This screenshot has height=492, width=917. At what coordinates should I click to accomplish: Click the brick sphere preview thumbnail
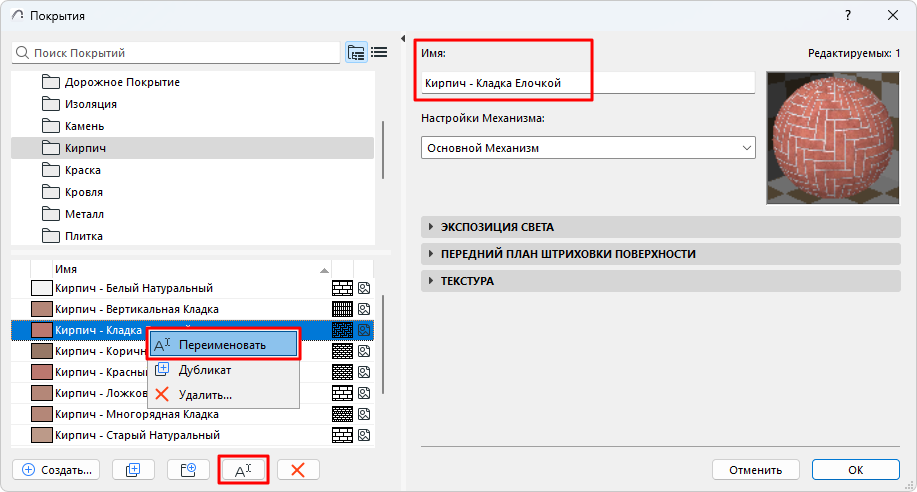833,138
